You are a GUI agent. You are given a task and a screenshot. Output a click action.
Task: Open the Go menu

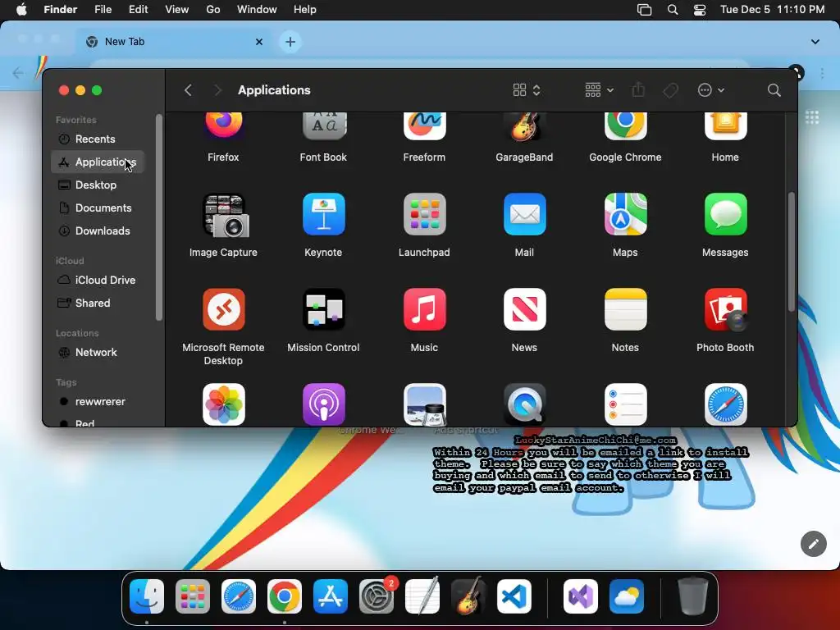pyautogui.click(x=213, y=10)
